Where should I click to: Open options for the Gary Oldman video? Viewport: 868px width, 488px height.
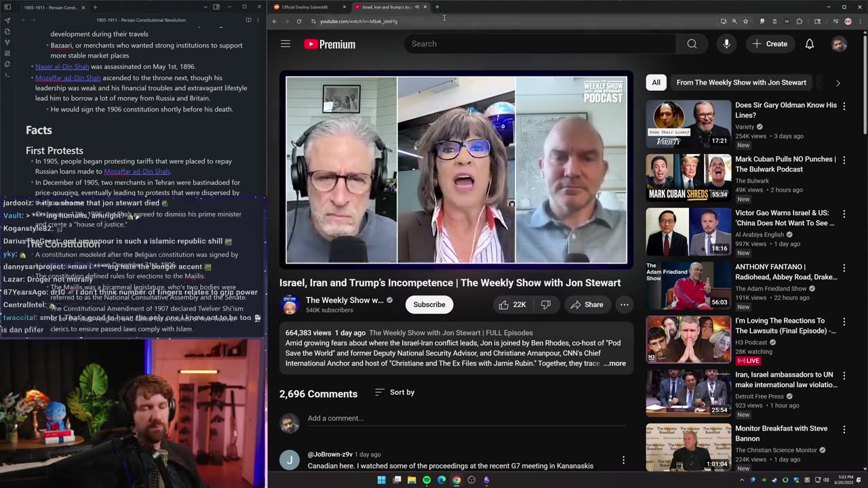[844, 106]
